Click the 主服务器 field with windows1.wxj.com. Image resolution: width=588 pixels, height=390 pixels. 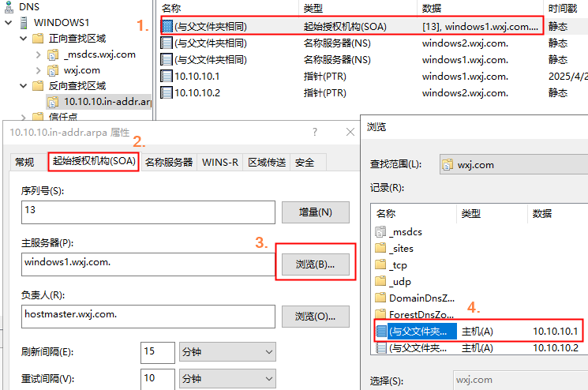coord(148,264)
